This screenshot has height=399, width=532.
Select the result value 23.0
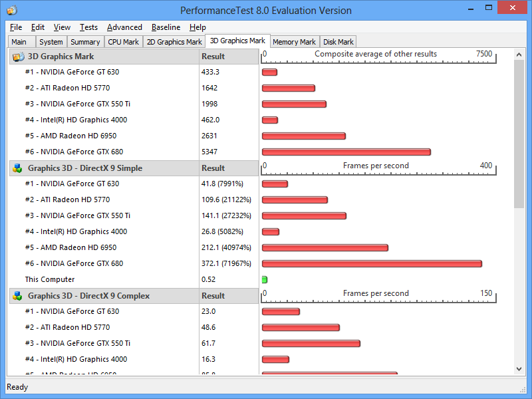click(208, 311)
